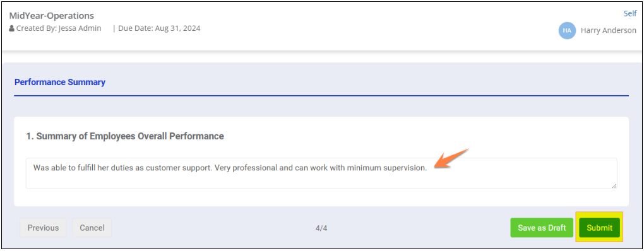Click Save as Draft button
This screenshot has height=251, width=644.
click(x=542, y=228)
